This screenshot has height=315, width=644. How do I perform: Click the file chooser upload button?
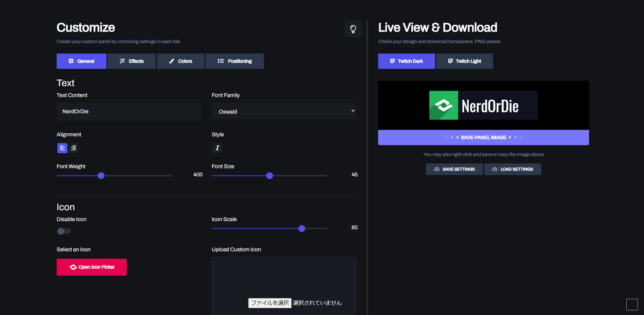coord(270,303)
